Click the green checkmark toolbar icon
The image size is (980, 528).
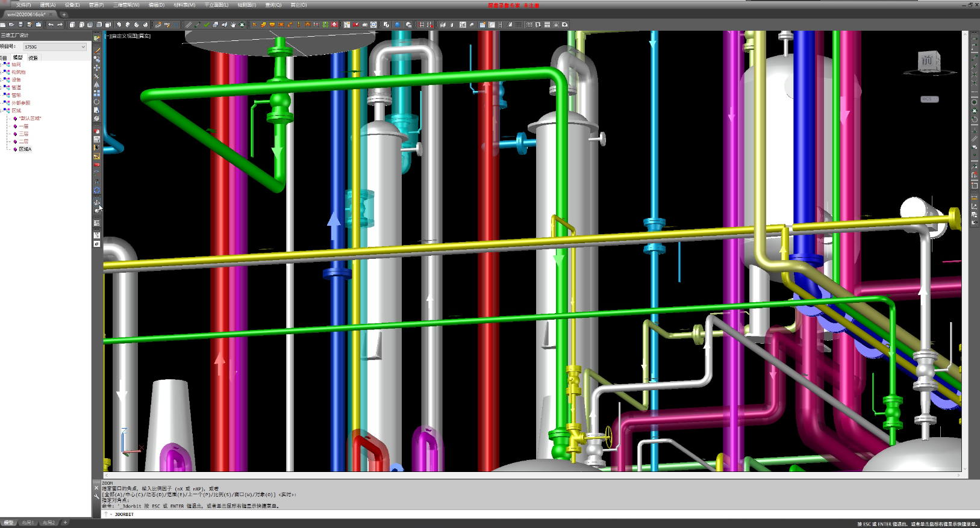207,25
